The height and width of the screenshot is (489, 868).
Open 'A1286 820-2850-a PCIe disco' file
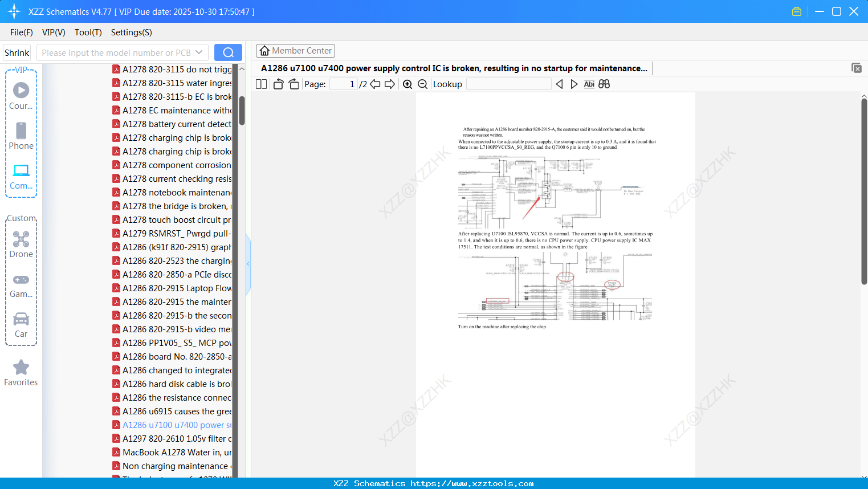[172, 274]
